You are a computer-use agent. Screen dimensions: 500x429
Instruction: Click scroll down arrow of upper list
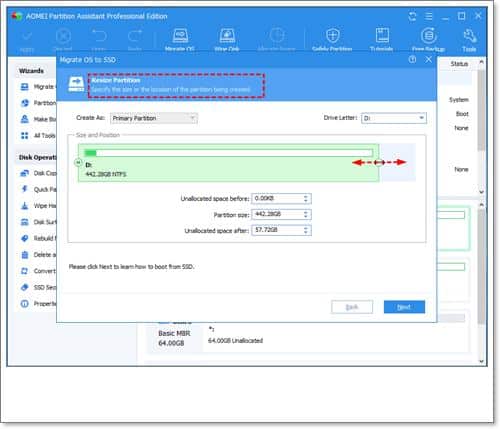(x=481, y=192)
